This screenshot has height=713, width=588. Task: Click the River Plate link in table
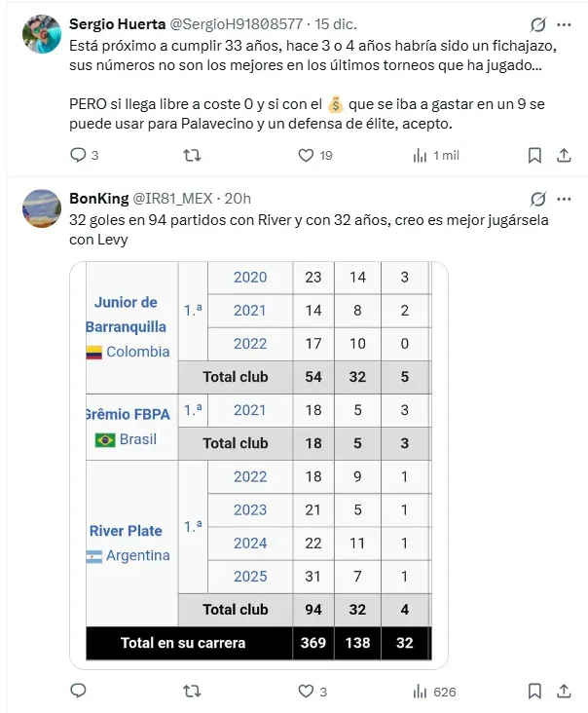126,531
